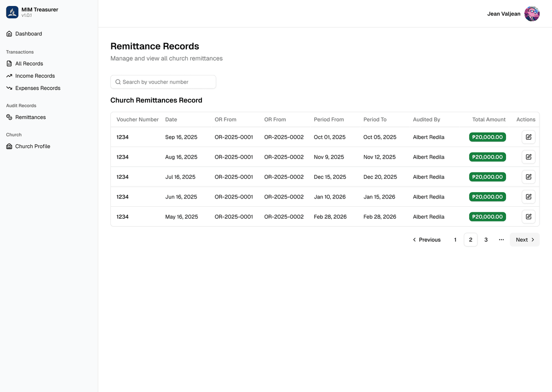Image resolution: width=552 pixels, height=392 pixels.
Task: Focus the voucher number search field
Action: point(163,82)
